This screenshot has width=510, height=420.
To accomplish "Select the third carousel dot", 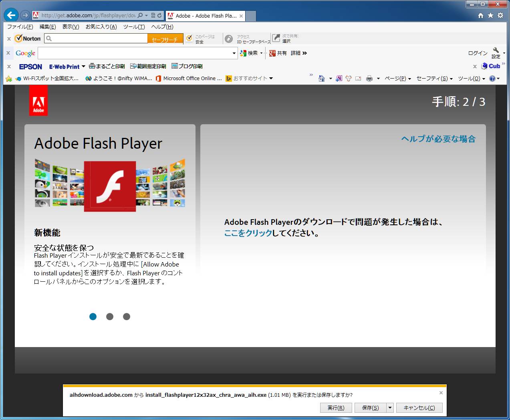I will 127,317.
